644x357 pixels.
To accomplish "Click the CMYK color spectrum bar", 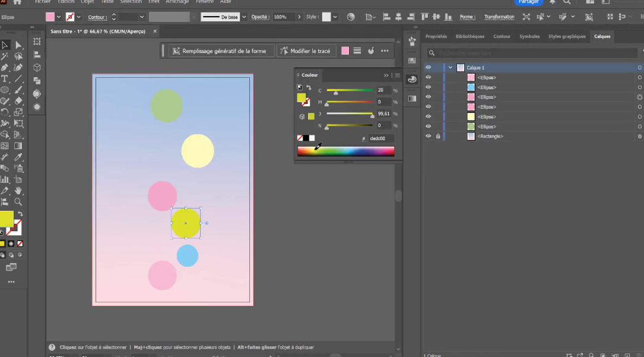I will point(345,151).
